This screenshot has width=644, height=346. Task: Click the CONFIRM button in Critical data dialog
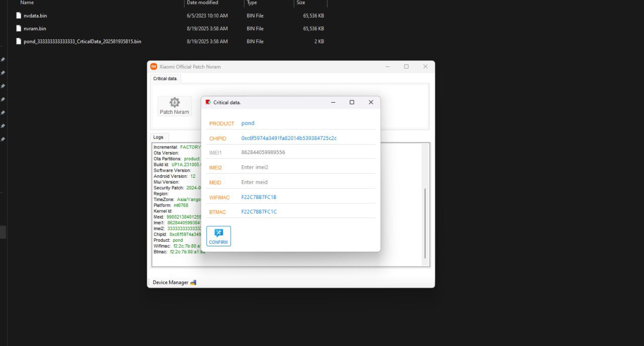[218, 236]
